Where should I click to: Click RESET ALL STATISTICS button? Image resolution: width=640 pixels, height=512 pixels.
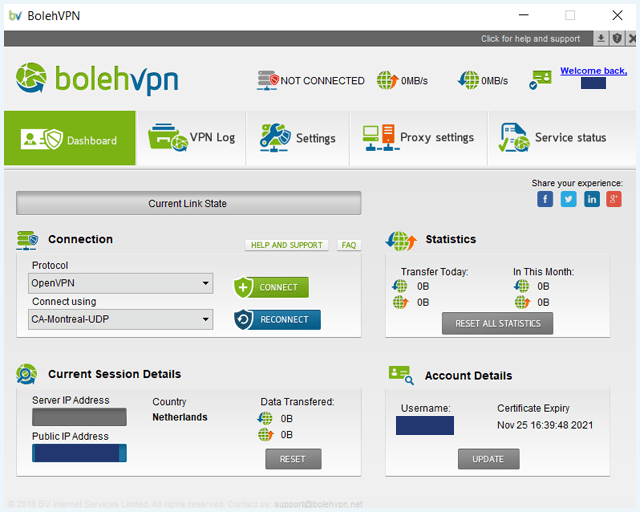tap(498, 323)
